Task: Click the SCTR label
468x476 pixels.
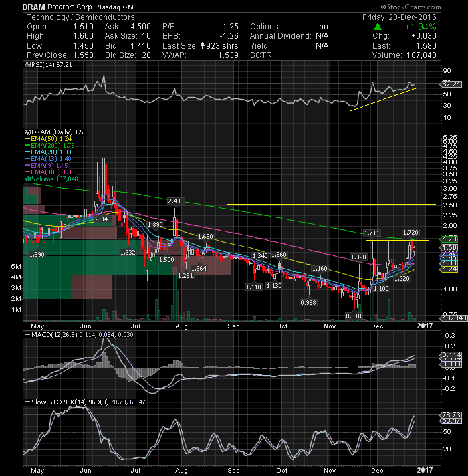Action: (262, 55)
